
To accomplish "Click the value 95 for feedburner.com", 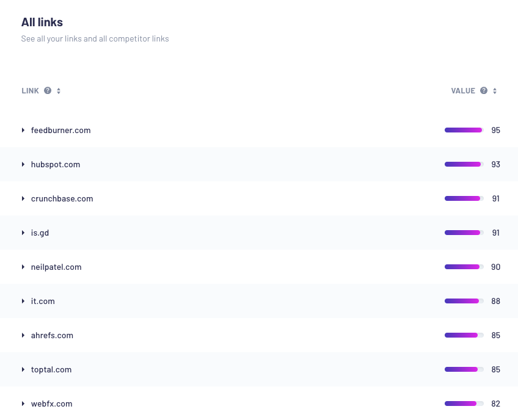I will pyautogui.click(x=495, y=130).
